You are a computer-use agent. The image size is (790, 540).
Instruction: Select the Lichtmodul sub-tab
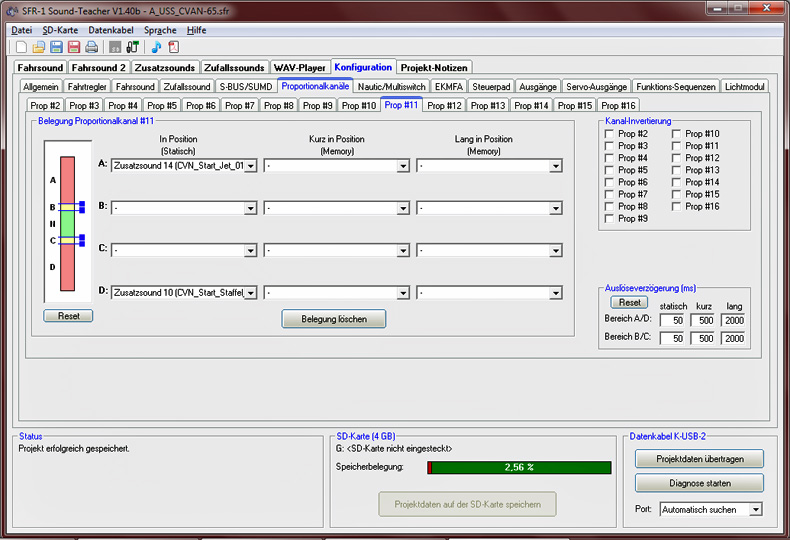pyautogui.click(x=745, y=87)
